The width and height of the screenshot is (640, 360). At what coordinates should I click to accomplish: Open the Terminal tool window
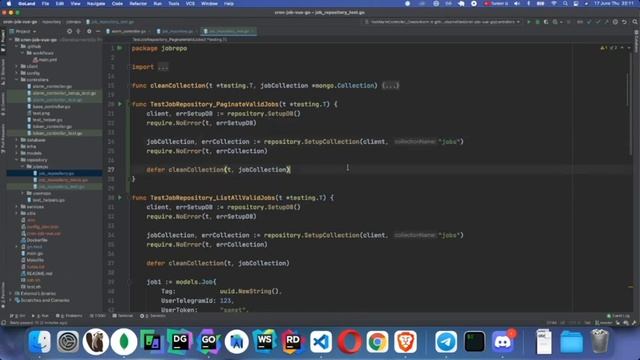pos(123,316)
